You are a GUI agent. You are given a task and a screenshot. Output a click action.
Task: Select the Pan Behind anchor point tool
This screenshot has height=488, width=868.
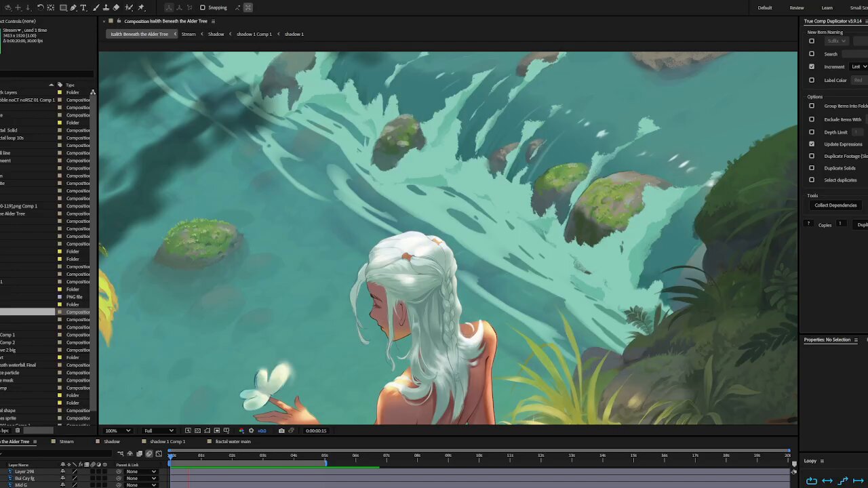pyautogui.click(x=51, y=7)
